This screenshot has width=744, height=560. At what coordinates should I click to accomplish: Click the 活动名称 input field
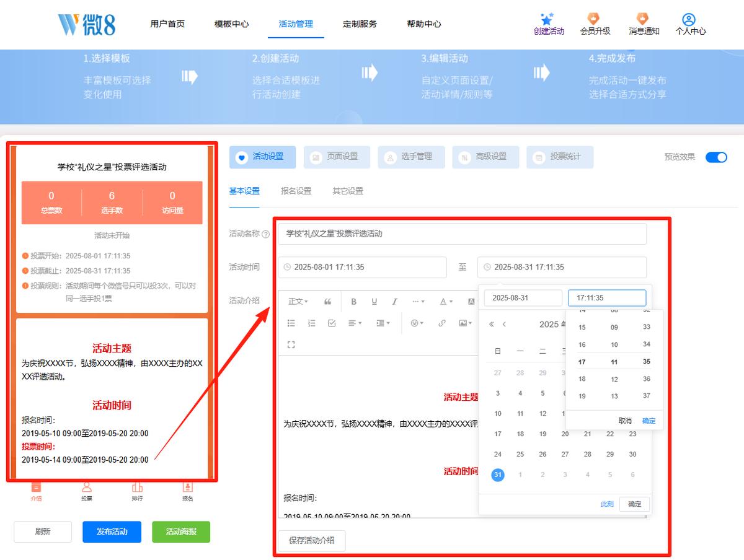pyautogui.click(x=462, y=234)
